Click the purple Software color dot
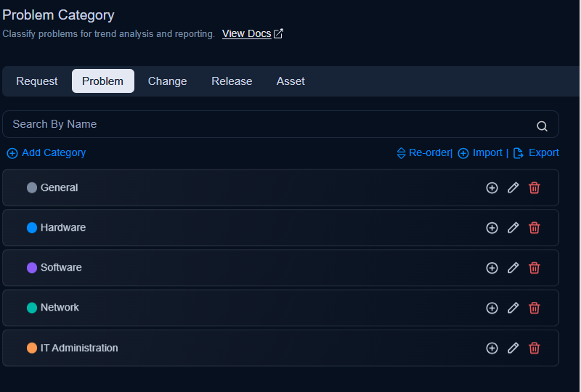Image resolution: width=581 pixels, height=392 pixels. [32, 268]
